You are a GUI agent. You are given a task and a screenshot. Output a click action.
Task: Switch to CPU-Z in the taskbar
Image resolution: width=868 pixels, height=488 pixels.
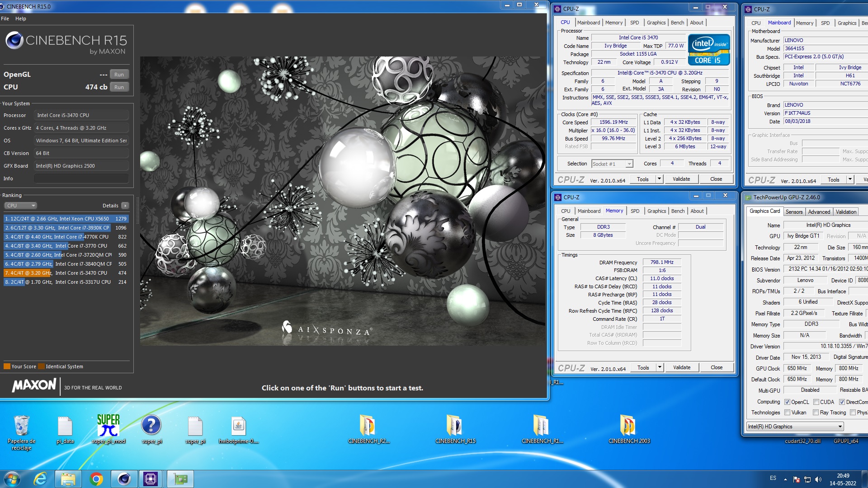[151, 479]
